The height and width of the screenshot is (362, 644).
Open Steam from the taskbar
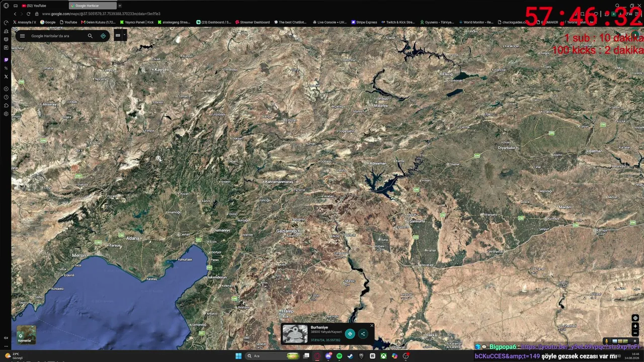click(350, 356)
